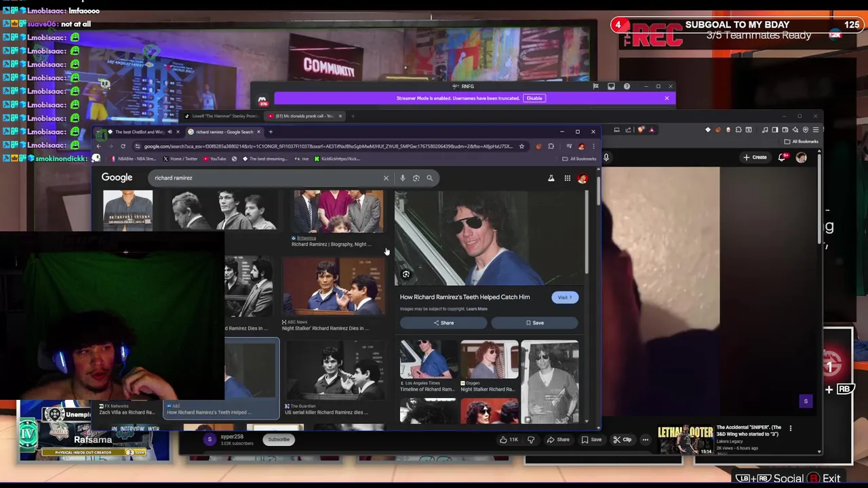Image resolution: width=868 pixels, height=488 pixels.
Task: Switch to Lowell The Hammer Stanley tab
Action: coord(222,117)
